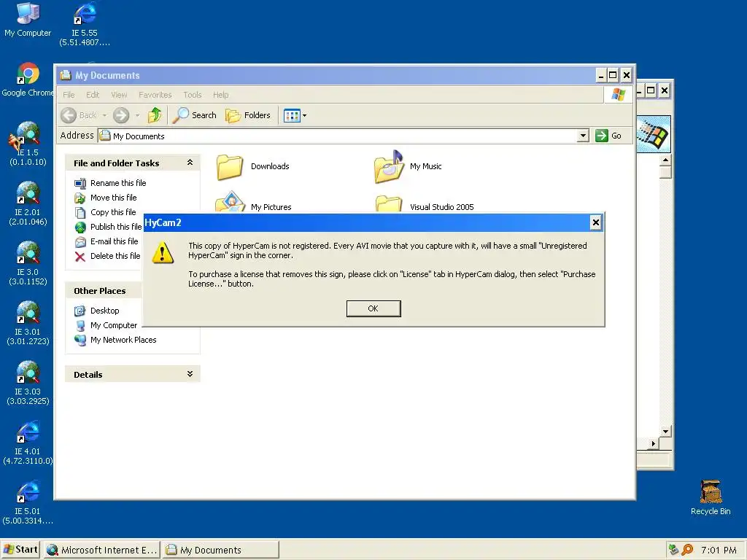The width and height of the screenshot is (747, 560).
Task: Expand the Address bar dropdown
Action: click(583, 136)
